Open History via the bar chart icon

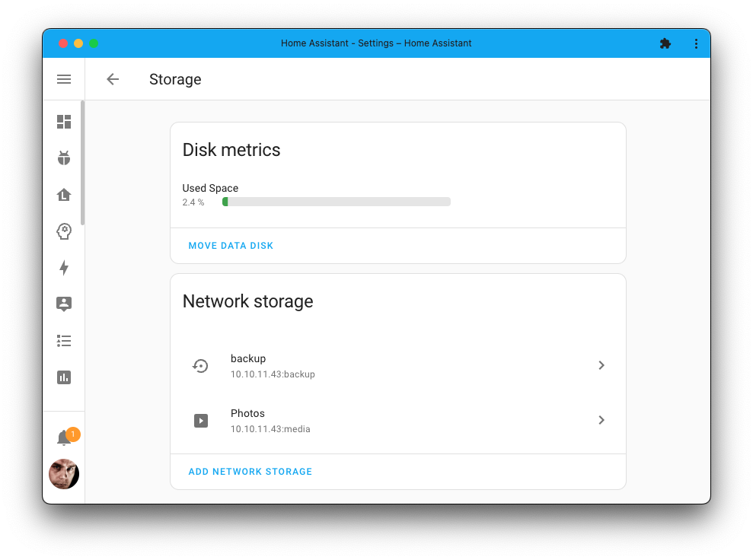click(x=64, y=377)
